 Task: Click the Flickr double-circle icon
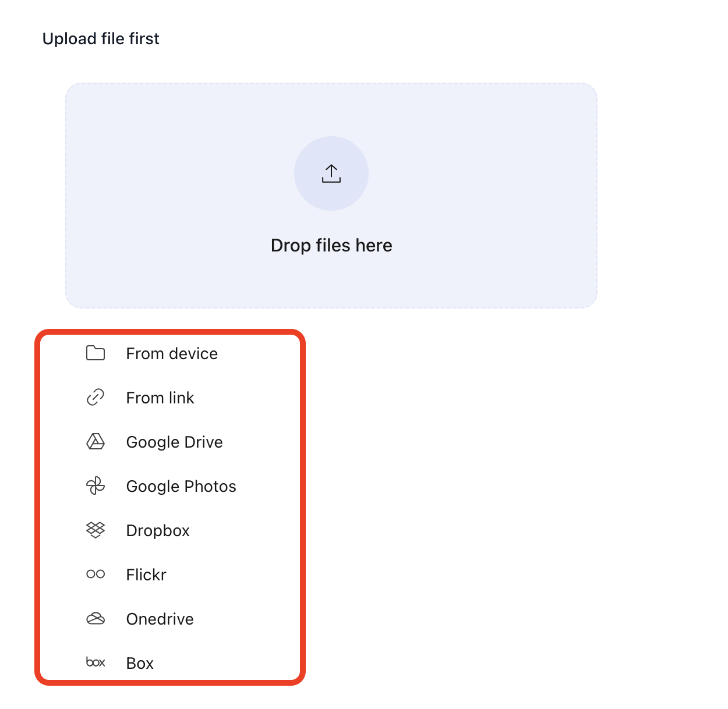95,574
